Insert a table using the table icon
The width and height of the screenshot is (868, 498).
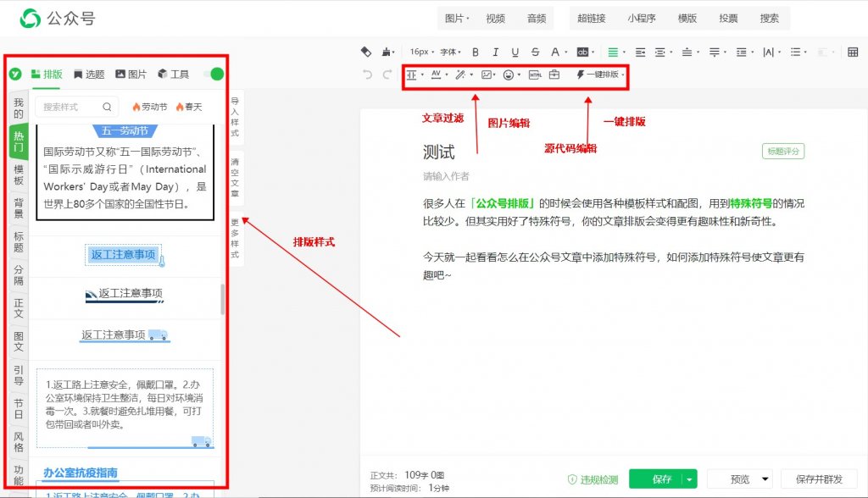pos(853,52)
